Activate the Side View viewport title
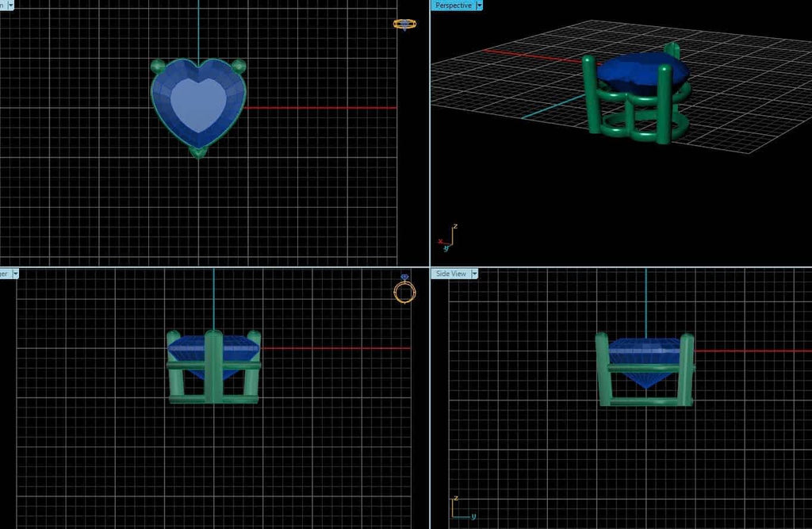 (450, 274)
